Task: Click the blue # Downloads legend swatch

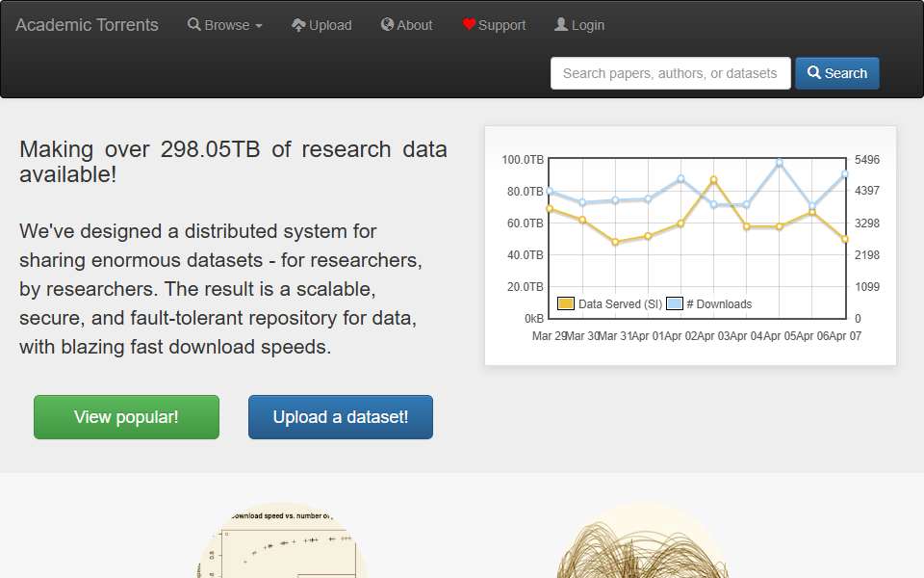Action: 675,303
